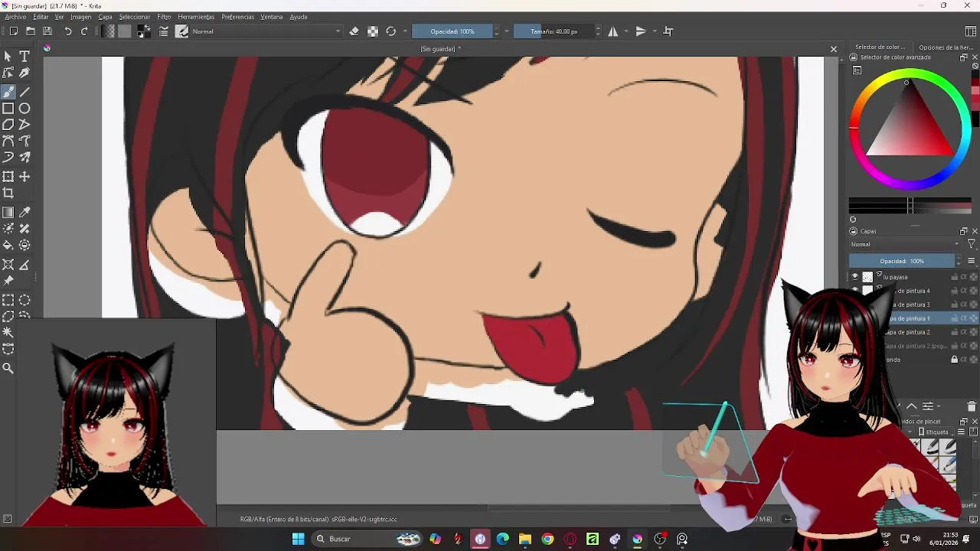Screen dimensions: 980x551
Task: Select the Zoom magnifier tool
Action: [x=8, y=368]
